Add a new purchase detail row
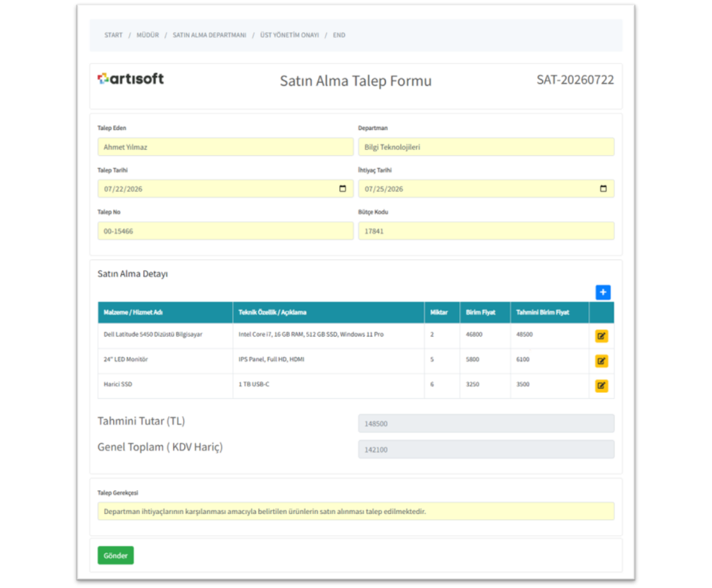The height and width of the screenshot is (588, 712). 602,292
